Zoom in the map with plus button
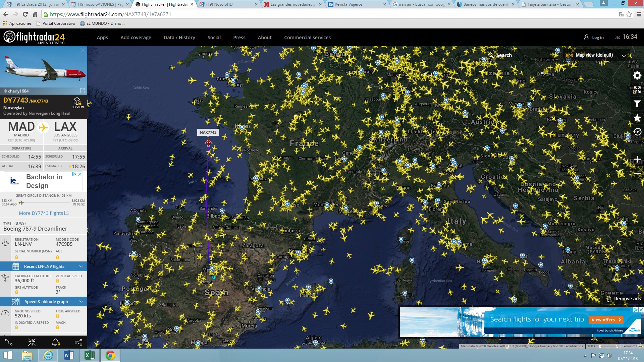The image size is (644, 362). [x=637, y=160]
